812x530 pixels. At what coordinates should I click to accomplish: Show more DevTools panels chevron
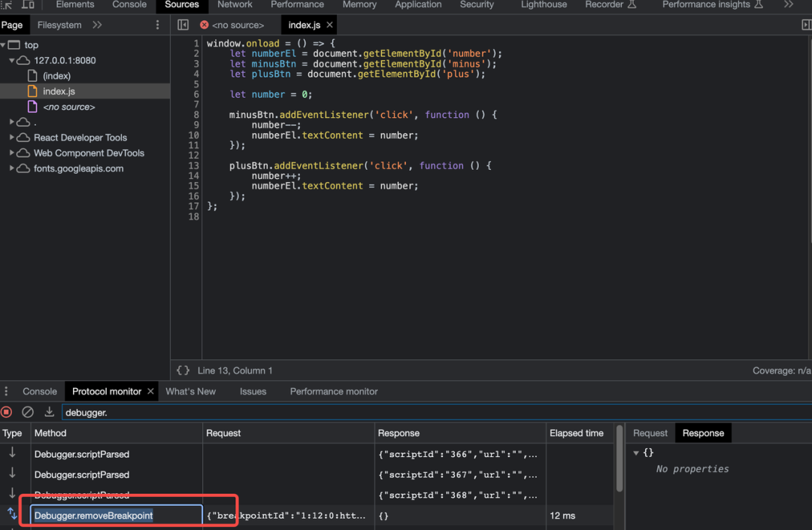[788, 5]
